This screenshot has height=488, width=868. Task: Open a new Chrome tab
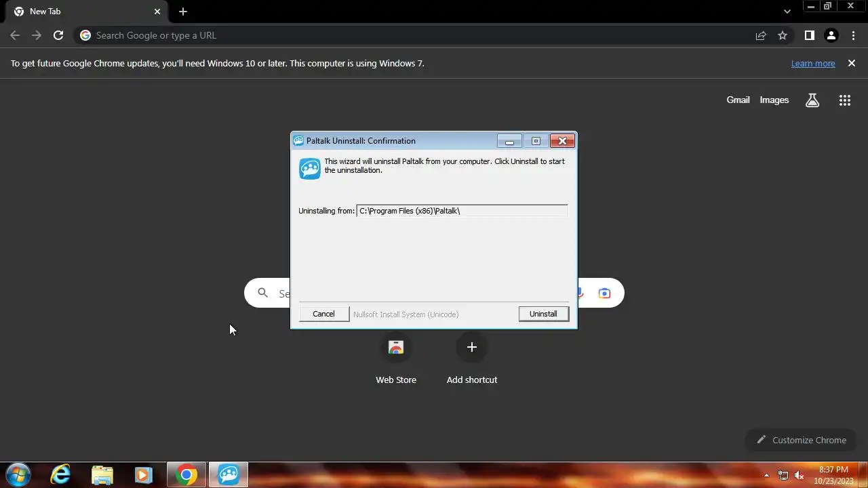(183, 12)
